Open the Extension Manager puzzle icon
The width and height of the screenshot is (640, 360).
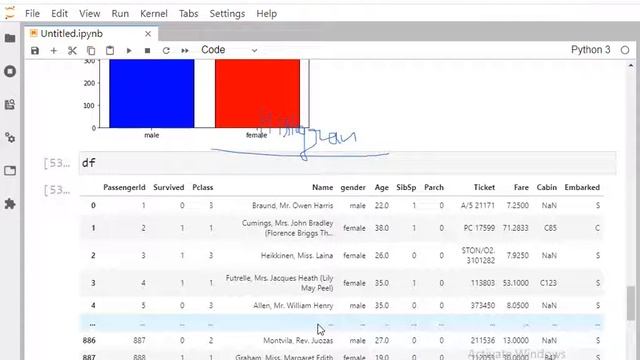[10, 203]
